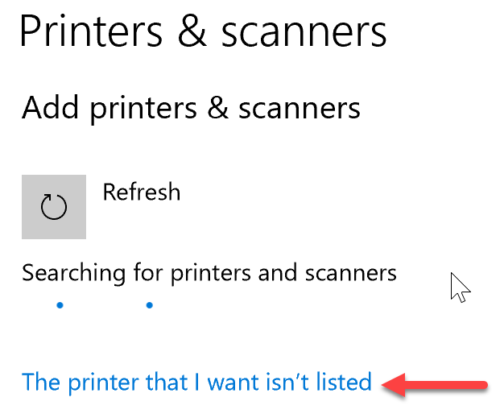Image resolution: width=500 pixels, height=418 pixels.
Task: Click the red arrow pointing at the link
Action: pos(435,385)
